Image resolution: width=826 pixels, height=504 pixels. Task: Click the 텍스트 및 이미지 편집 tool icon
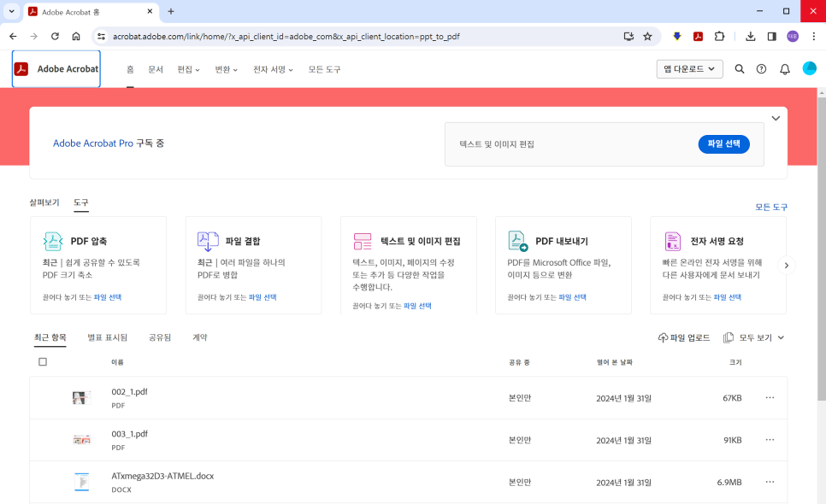[x=363, y=242]
